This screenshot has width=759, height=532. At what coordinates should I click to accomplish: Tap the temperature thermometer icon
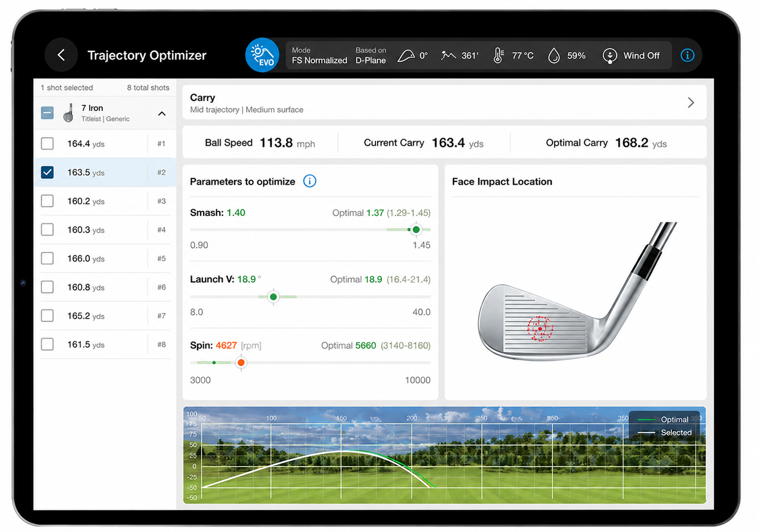tap(499, 55)
